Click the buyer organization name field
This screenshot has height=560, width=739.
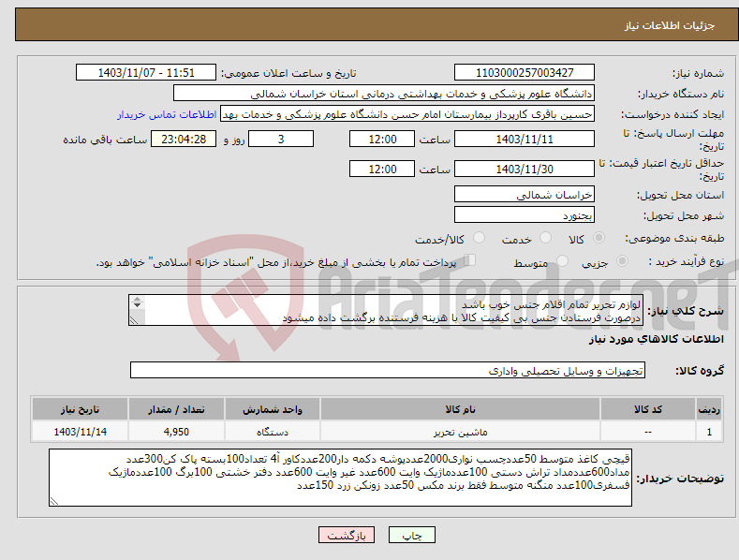384,94
